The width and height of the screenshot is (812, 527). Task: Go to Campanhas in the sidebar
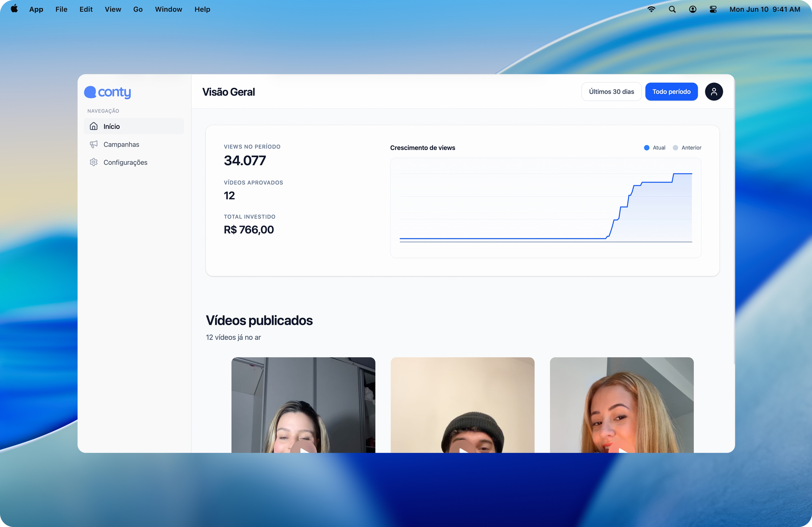tap(121, 144)
